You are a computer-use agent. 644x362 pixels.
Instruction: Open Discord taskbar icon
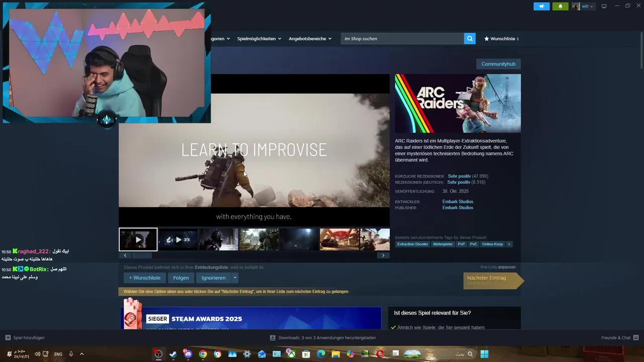(188, 354)
